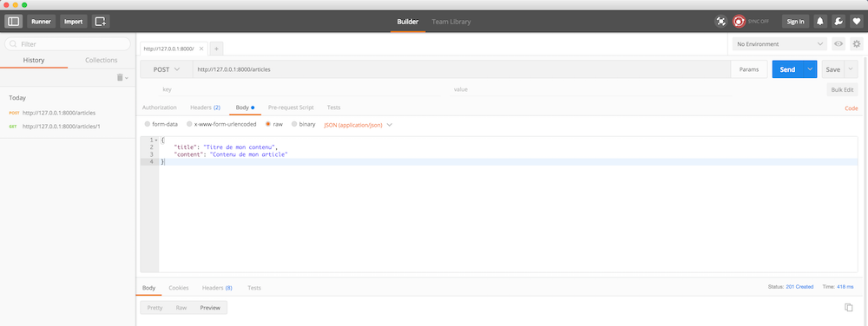Screen dimensions: 868x326
Task: Open response Cookies tab
Action: point(179,288)
